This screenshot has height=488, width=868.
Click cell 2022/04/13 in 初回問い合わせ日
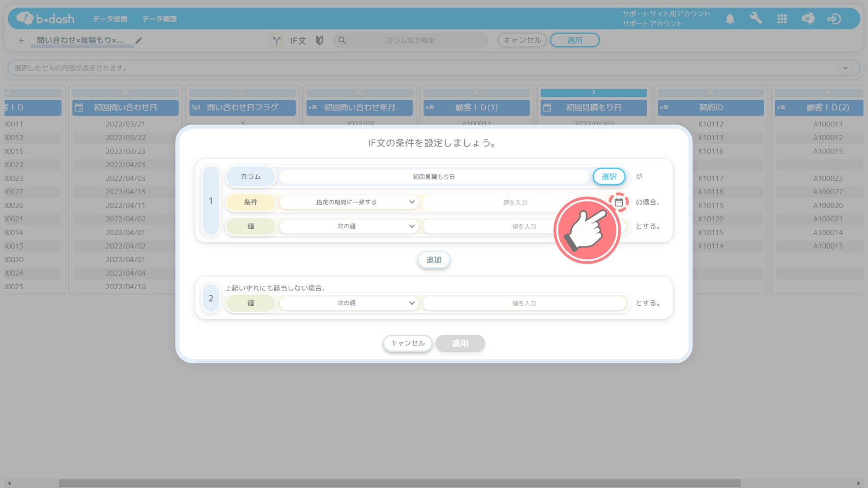[x=125, y=192]
